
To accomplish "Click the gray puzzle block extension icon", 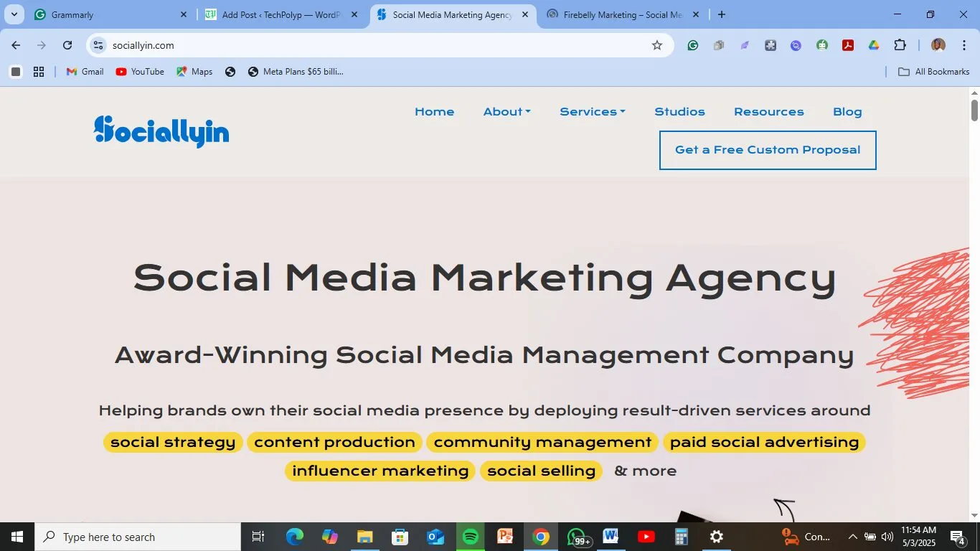I will pos(771,45).
